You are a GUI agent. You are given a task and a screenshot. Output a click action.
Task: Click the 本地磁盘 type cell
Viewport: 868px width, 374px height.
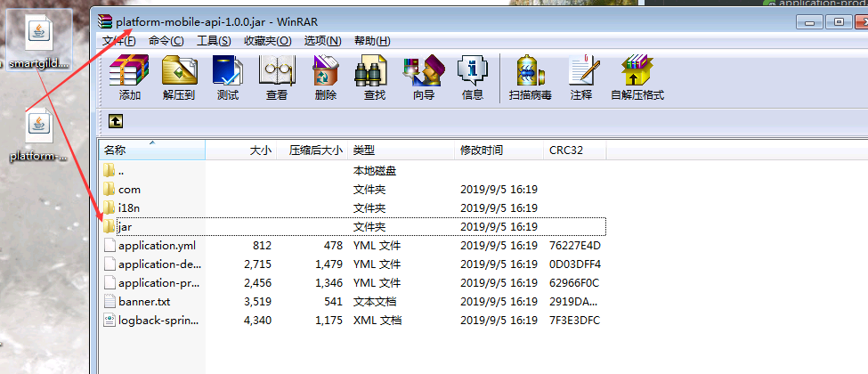(375, 171)
